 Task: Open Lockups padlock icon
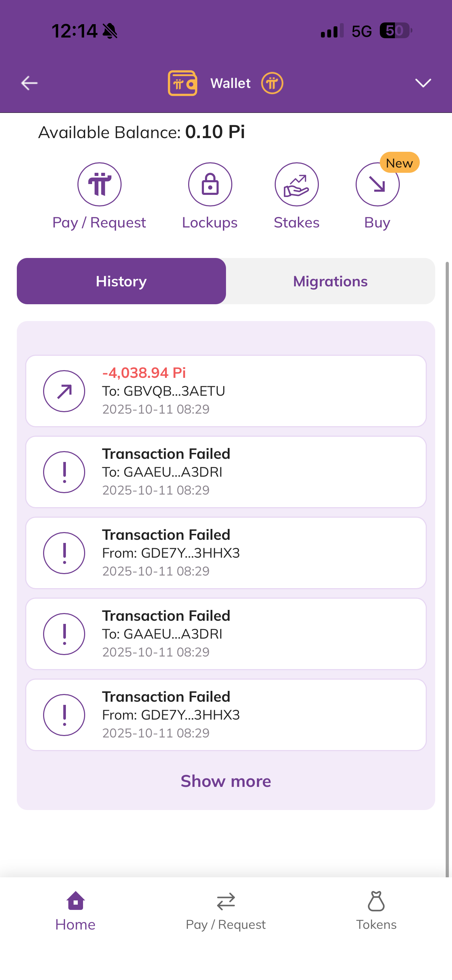(x=210, y=184)
